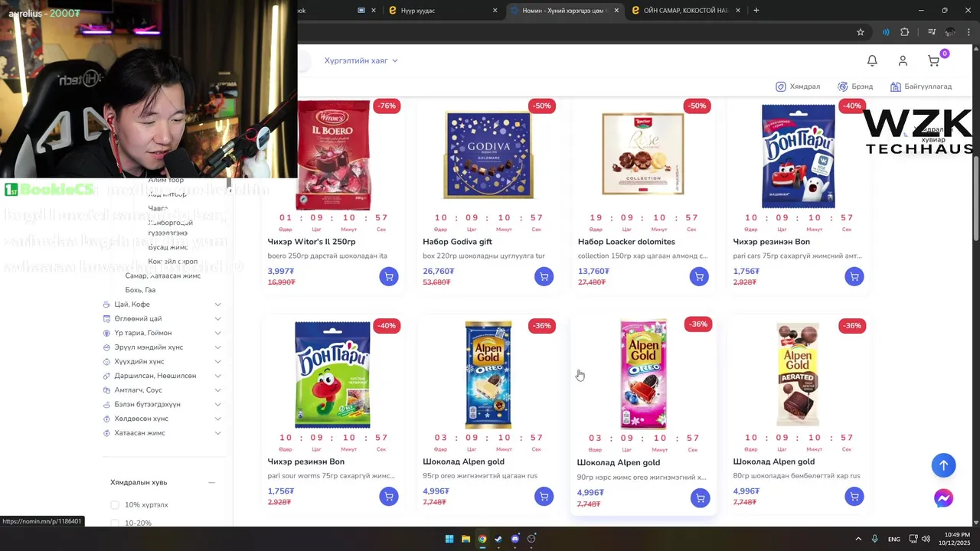
Task: Expand the Даршилсан, Нөөшилсөн category
Action: (x=218, y=376)
